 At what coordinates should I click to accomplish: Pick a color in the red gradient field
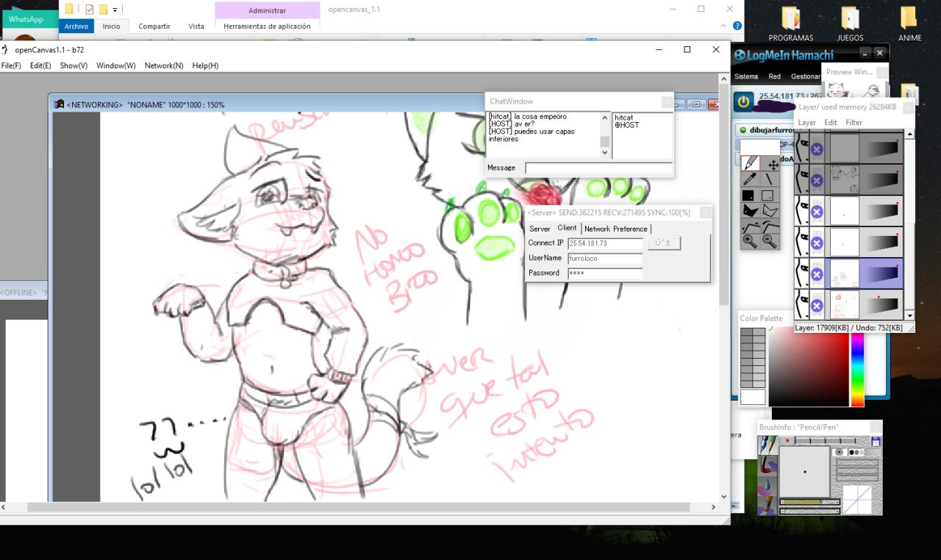coord(809,367)
